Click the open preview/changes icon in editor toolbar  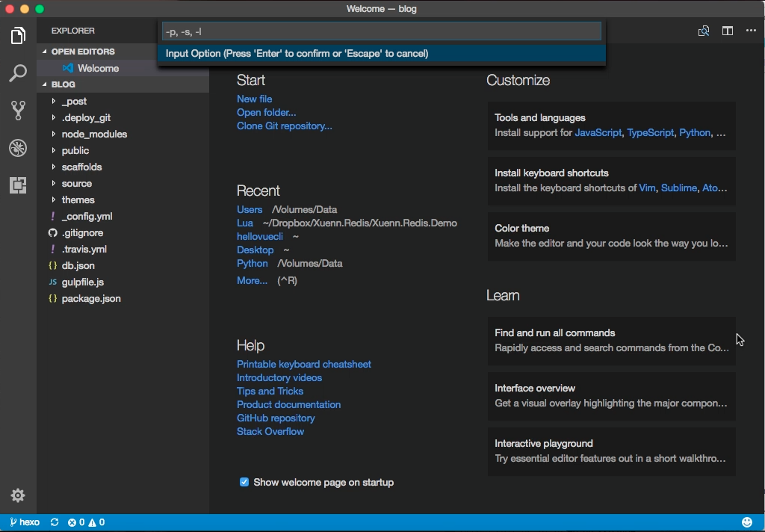point(704,31)
